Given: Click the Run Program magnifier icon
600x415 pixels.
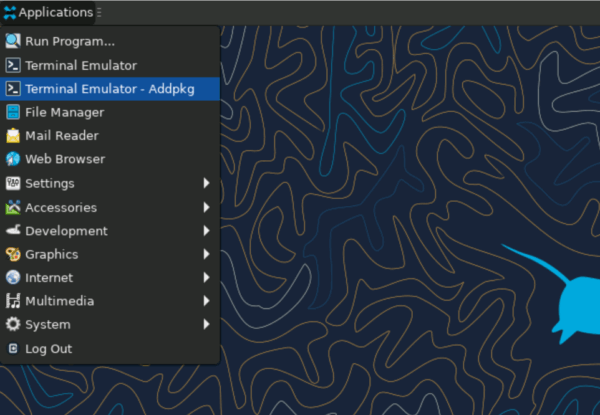Looking at the screenshot, I should coord(13,41).
